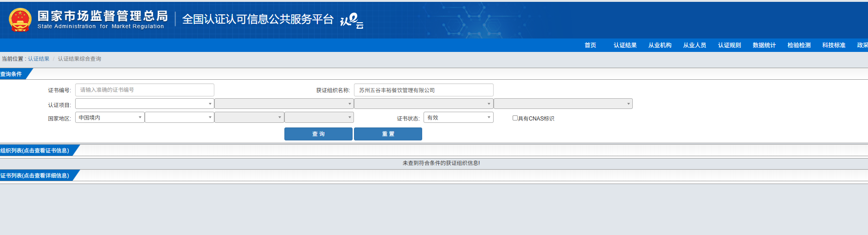Open the third 国家地区 dropdown
The height and width of the screenshot is (235, 868).
(x=249, y=117)
